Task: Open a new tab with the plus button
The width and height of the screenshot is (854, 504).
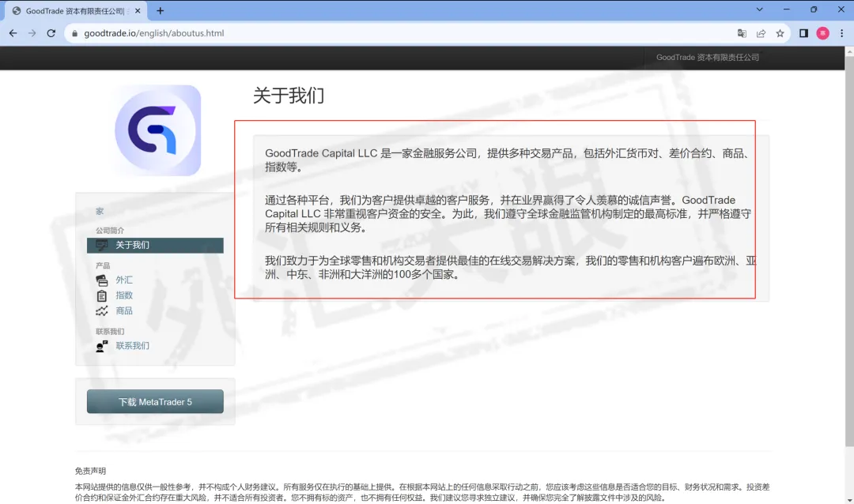Action: [x=160, y=11]
